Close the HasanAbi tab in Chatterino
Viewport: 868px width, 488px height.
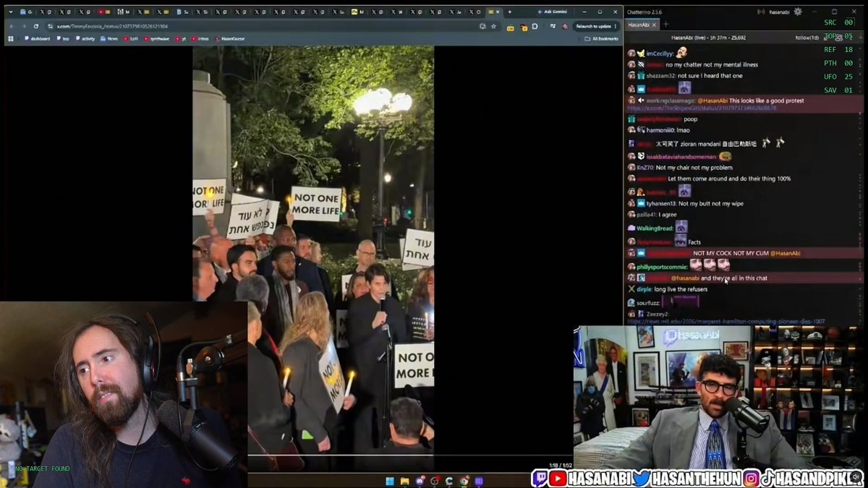654,25
